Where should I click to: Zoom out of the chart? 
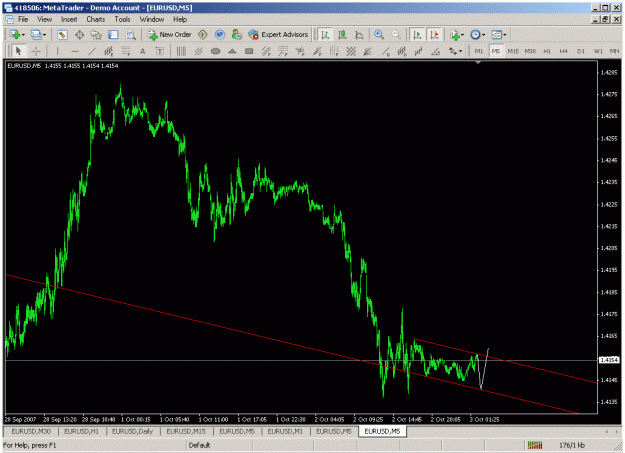click(x=396, y=35)
